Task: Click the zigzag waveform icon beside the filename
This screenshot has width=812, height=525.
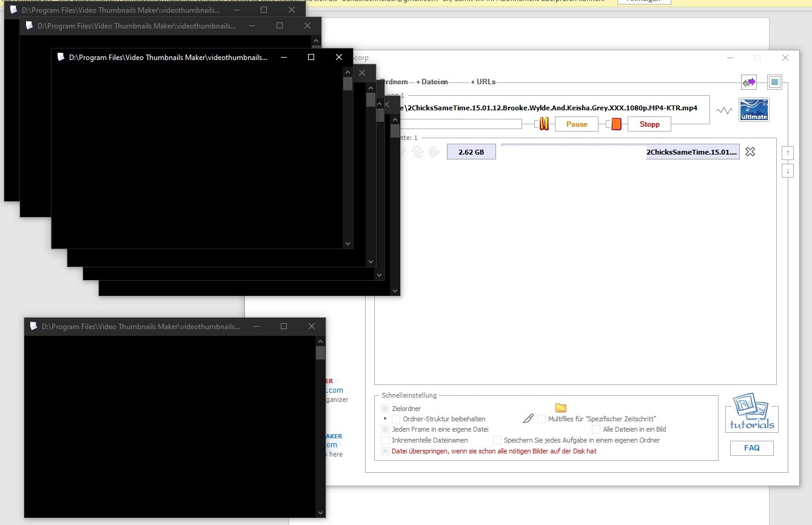Action: coord(725,111)
